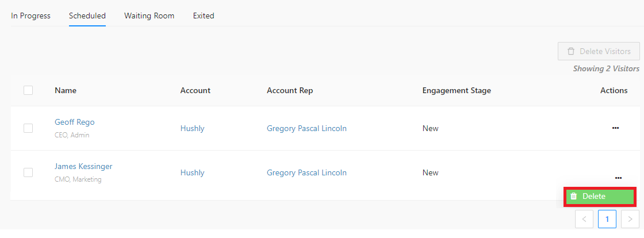Tick the checkbox for James Kessinger
Screen dimensions: 644x238
tap(28, 173)
